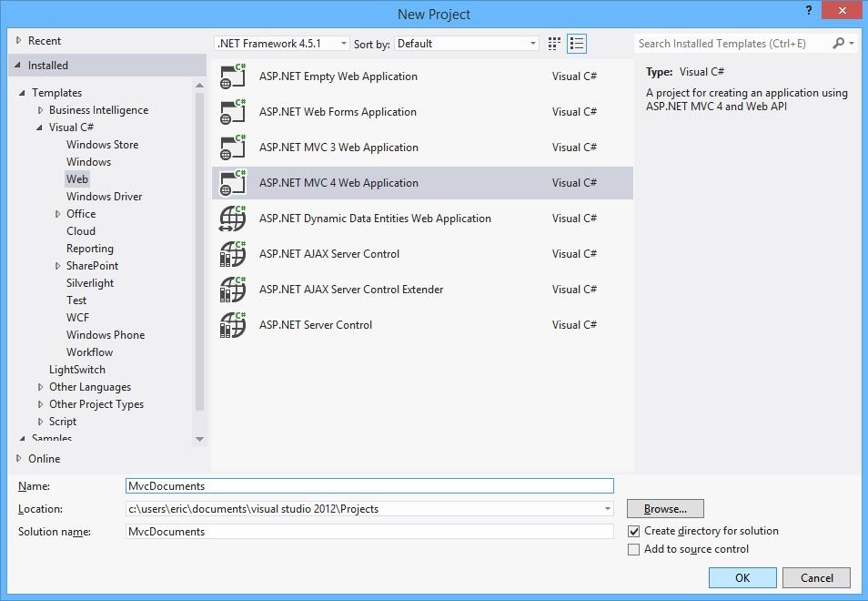The height and width of the screenshot is (601, 868).
Task: Open the .NET Framework version dropdown
Action: tap(282, 44)
